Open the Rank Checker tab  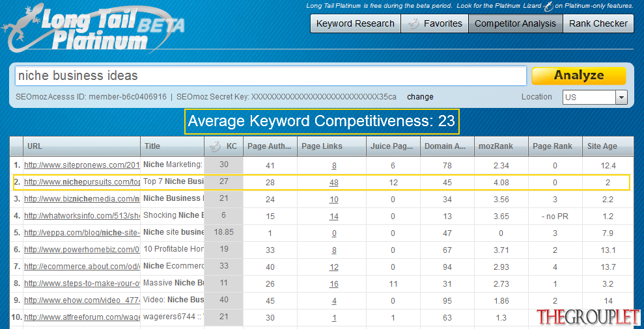coord(598,23)
